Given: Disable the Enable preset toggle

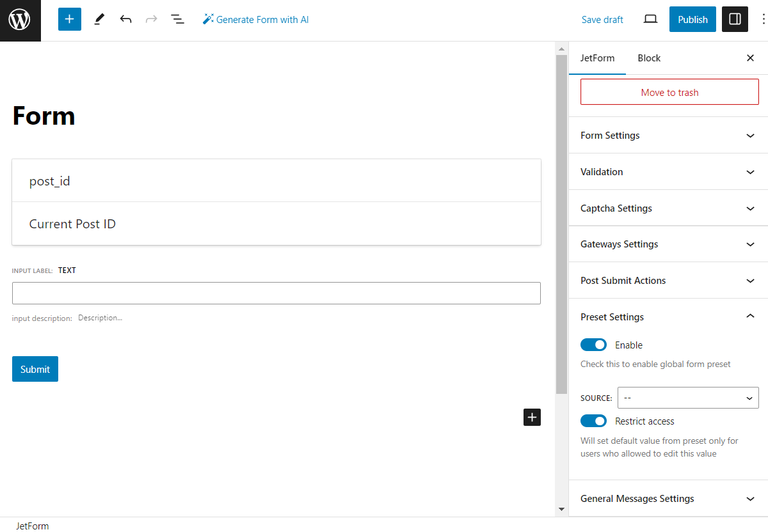Looking at the screenshot, I should click(x=593, y=345).
